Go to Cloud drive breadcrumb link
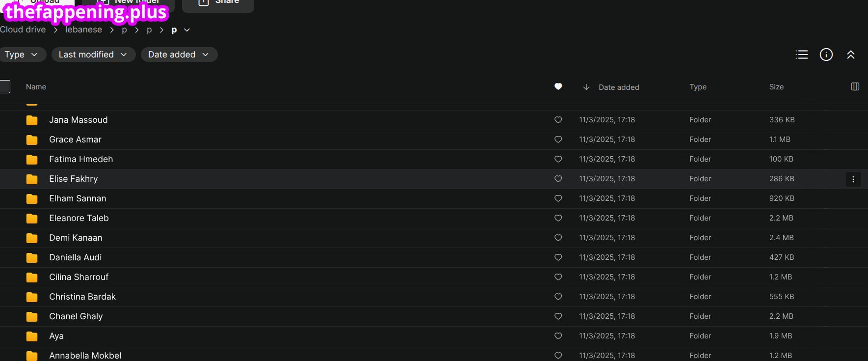The image size is (868, 361). [23, 29]
